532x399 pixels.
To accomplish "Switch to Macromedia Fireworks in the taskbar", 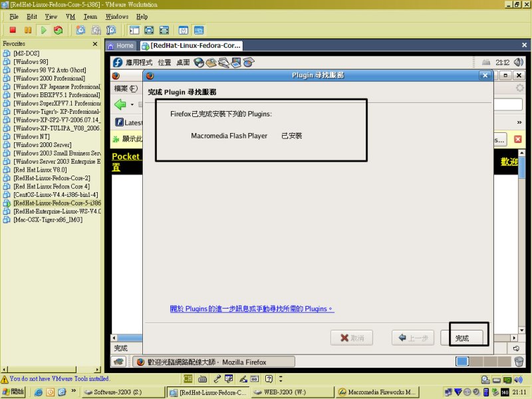I will point(378,392).
